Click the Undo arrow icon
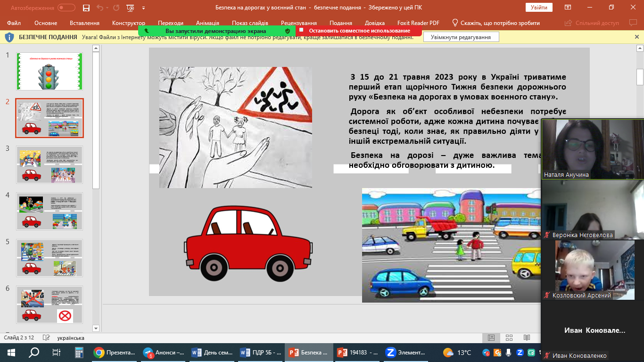 point(99,8)
